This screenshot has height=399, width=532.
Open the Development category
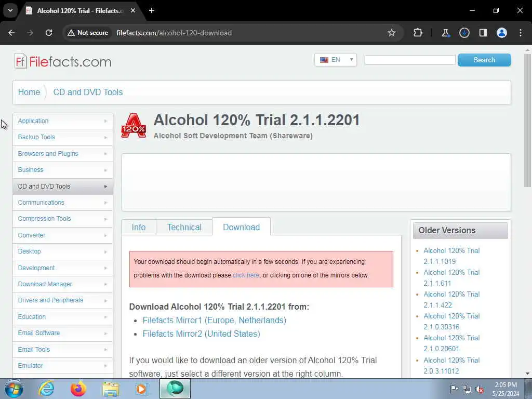pos(63,268)
